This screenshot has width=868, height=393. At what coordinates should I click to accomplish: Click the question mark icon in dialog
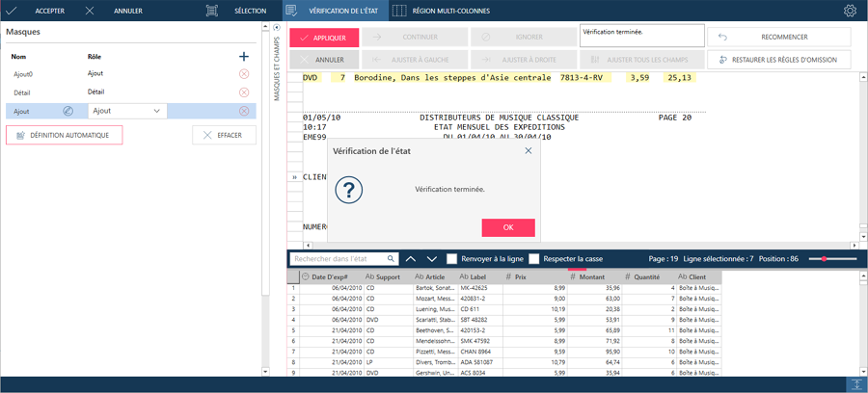pos(349,190)
